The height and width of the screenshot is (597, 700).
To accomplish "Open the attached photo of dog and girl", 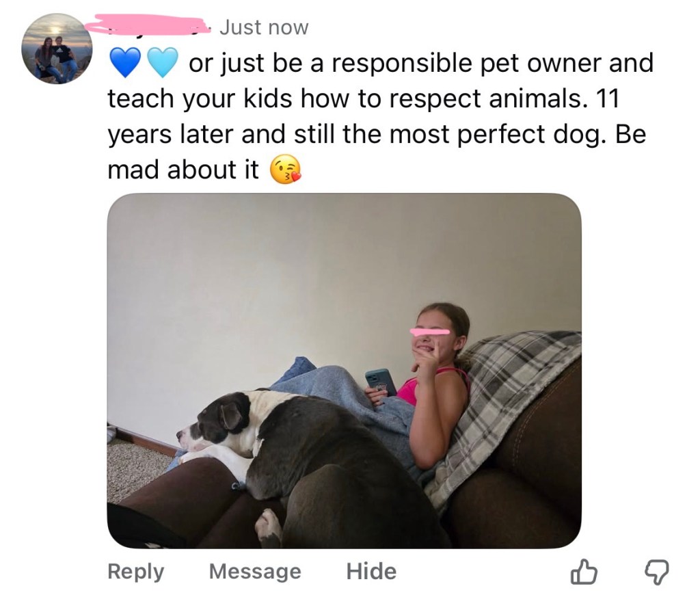I will pos(345,371).
